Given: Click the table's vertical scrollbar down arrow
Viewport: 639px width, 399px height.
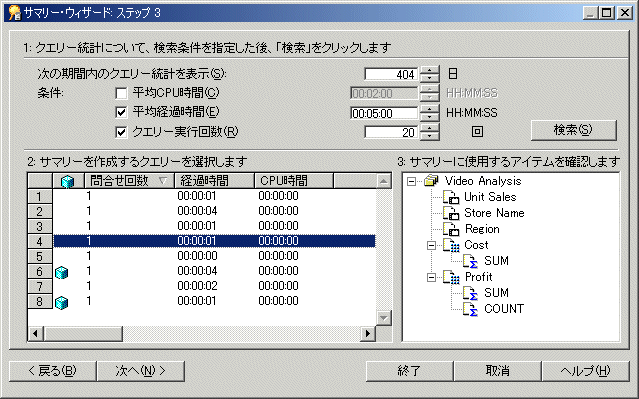Looking at the screenshot, I should (383, 317).
